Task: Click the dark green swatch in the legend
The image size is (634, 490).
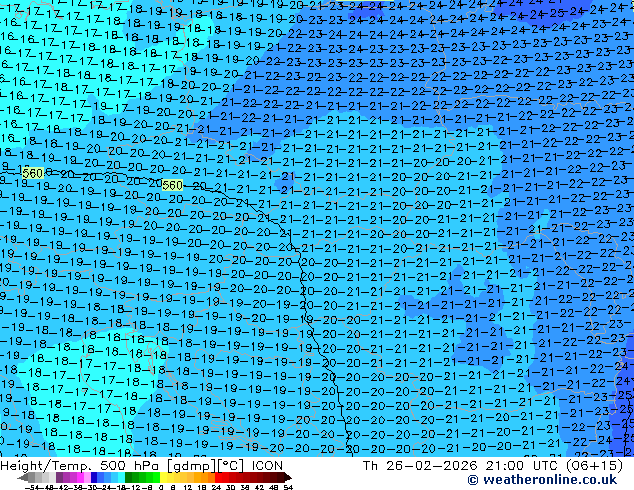Action: click(129, 478)
